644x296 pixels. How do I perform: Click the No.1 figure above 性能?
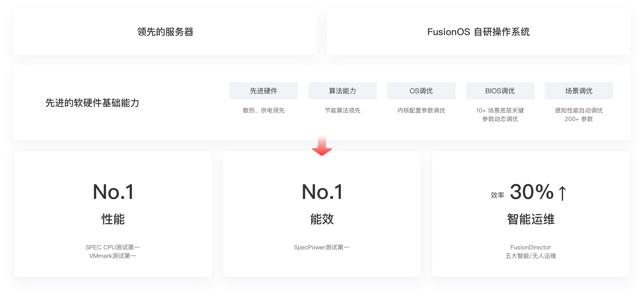click(113, 192)
